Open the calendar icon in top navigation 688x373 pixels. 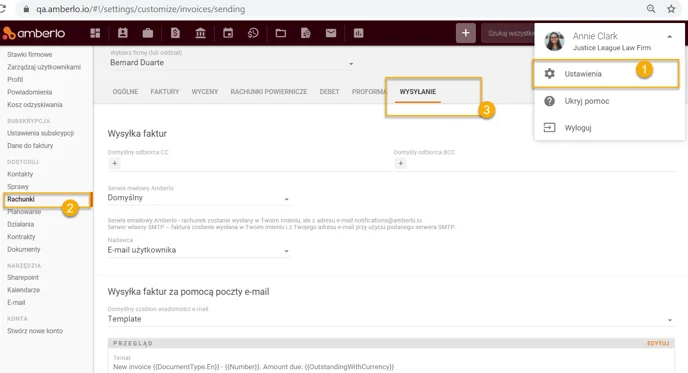pyautogui.click(x=228, y=33)
